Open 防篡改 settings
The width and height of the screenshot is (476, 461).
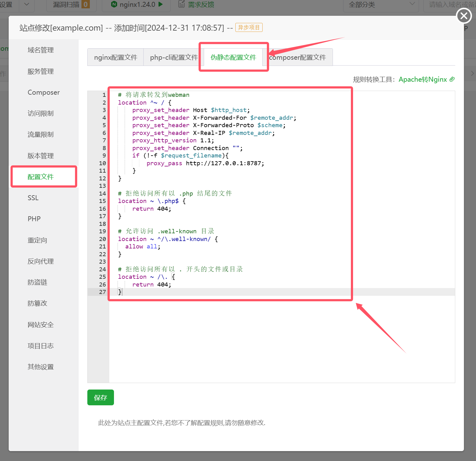(37, 304)
